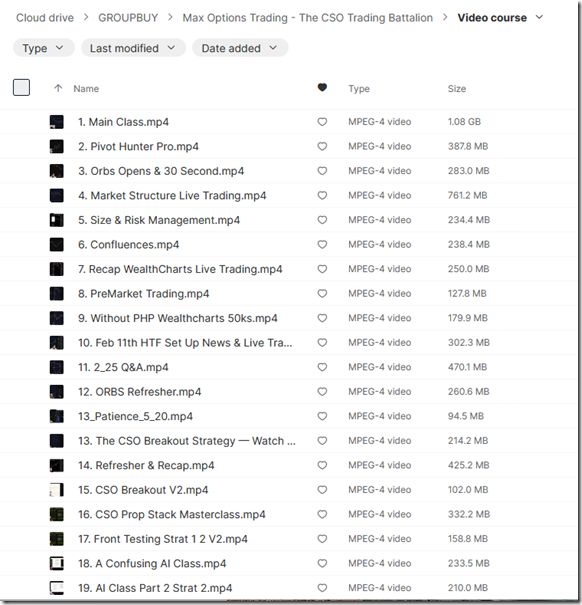Open video icon for 2. Pivot Hunter Pro.mp4

57,147
